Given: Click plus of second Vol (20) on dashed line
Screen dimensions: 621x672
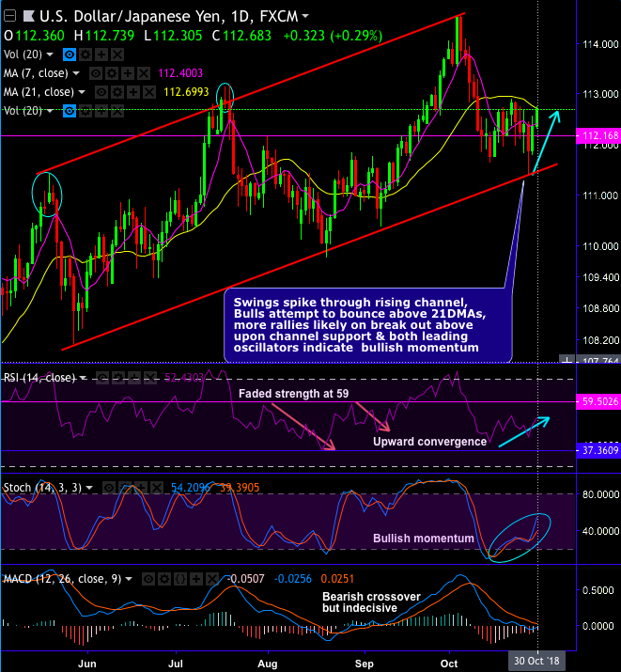Looking at the screenshot, I should 101,111.
